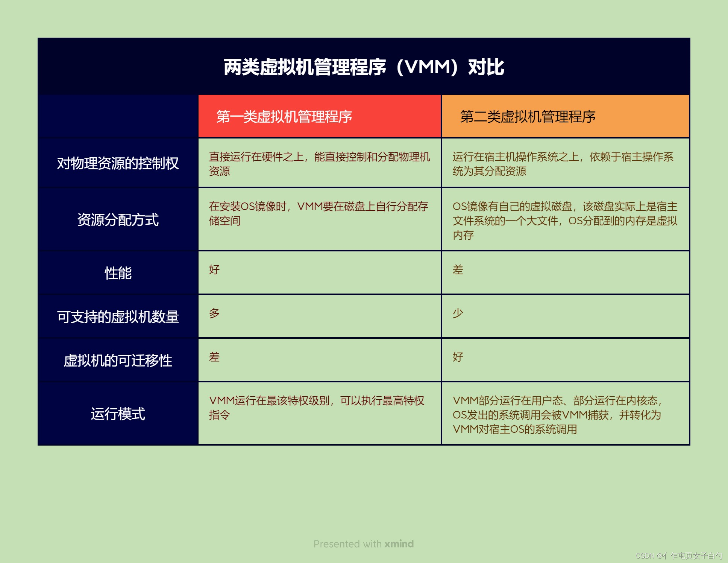
Task: Click the '对物理资源的控制权' row label
Action: coord(118,163)
